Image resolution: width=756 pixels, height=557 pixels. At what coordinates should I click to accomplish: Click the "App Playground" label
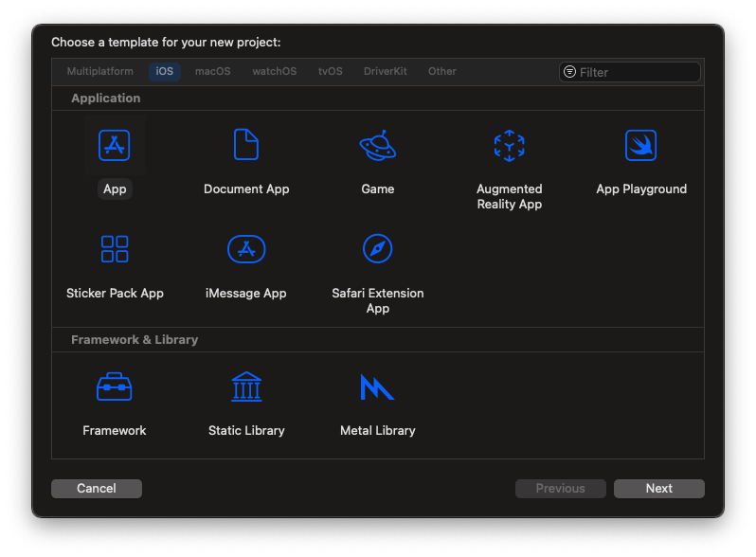coord(641,189)
